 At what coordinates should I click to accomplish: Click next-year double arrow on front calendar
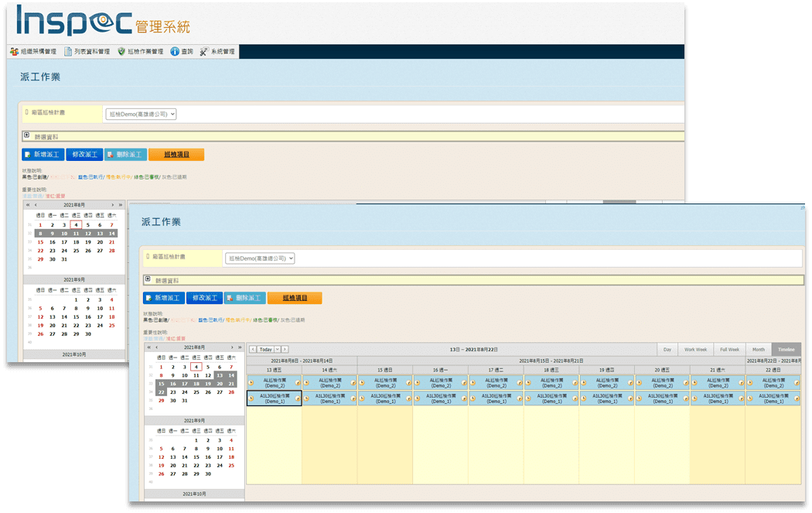(240, 348)
